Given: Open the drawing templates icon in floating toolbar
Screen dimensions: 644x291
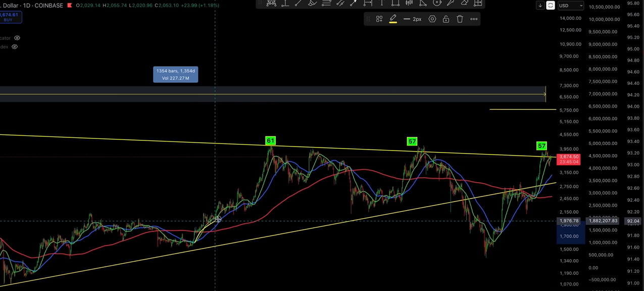Looking at the screenshot, I should [x=379, y=19].
